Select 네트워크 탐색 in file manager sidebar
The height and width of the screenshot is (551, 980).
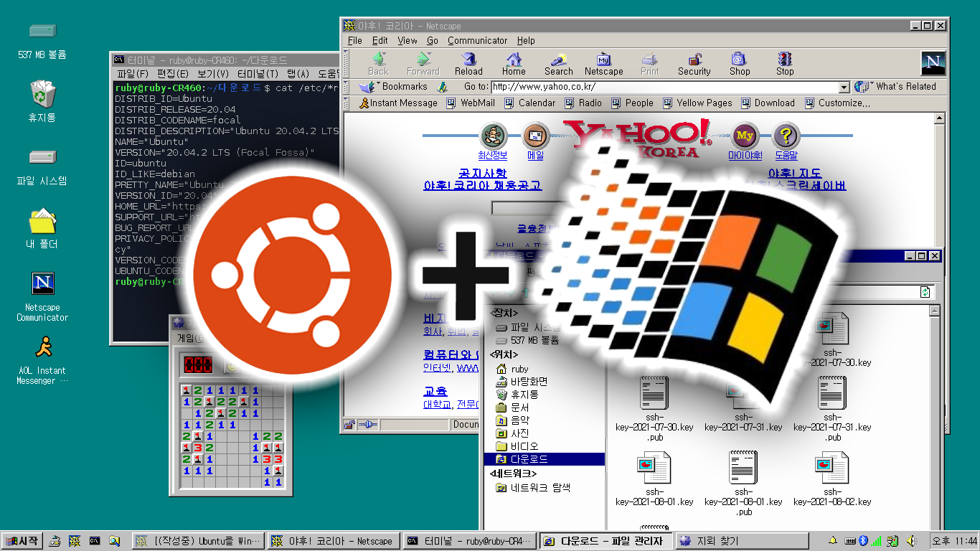(533, 488)
